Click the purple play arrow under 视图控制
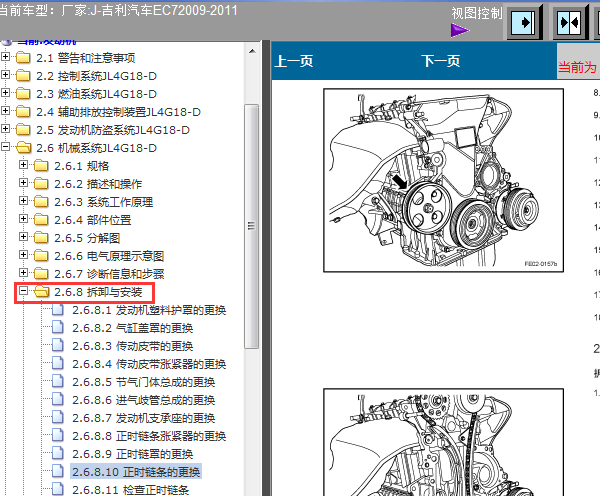 pos(459,30)
